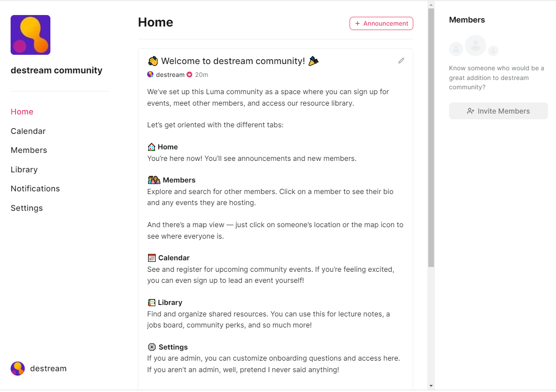Click the pink crown badge next to author
The image size is (556, 392).
coord(190,75)
